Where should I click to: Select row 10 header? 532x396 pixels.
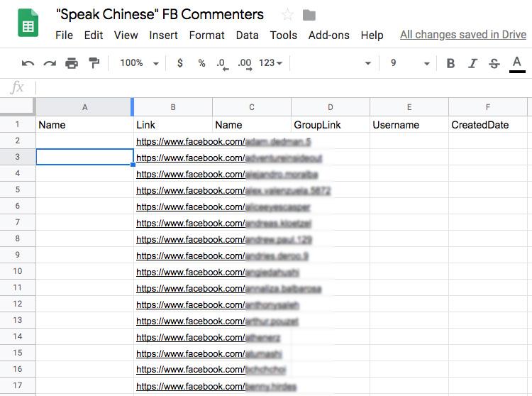[x=17, y=271]
